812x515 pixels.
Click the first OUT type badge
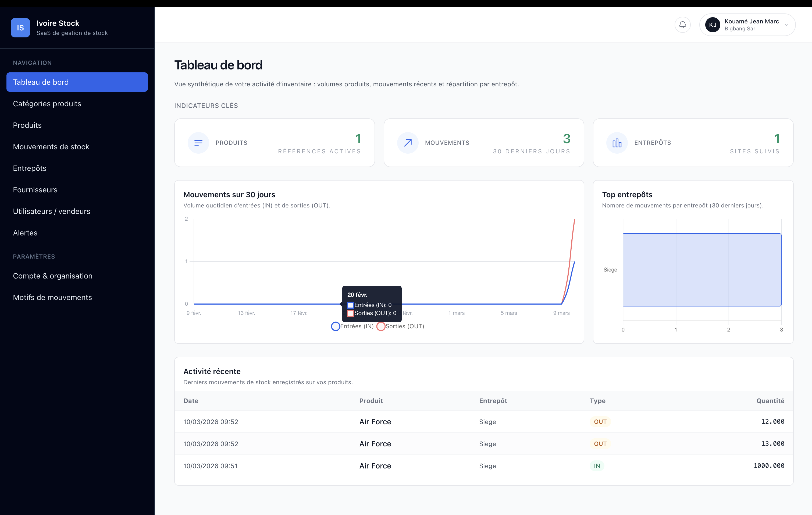click(600, 422)
